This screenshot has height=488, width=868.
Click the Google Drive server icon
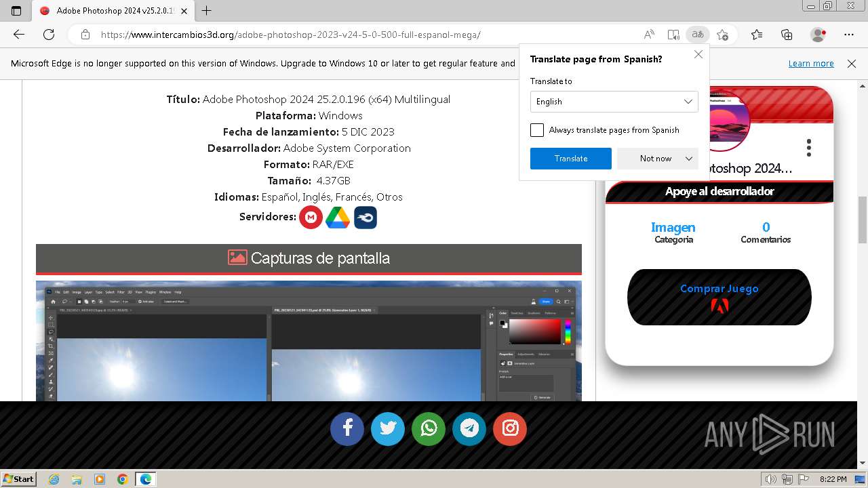tap(338, 217)
